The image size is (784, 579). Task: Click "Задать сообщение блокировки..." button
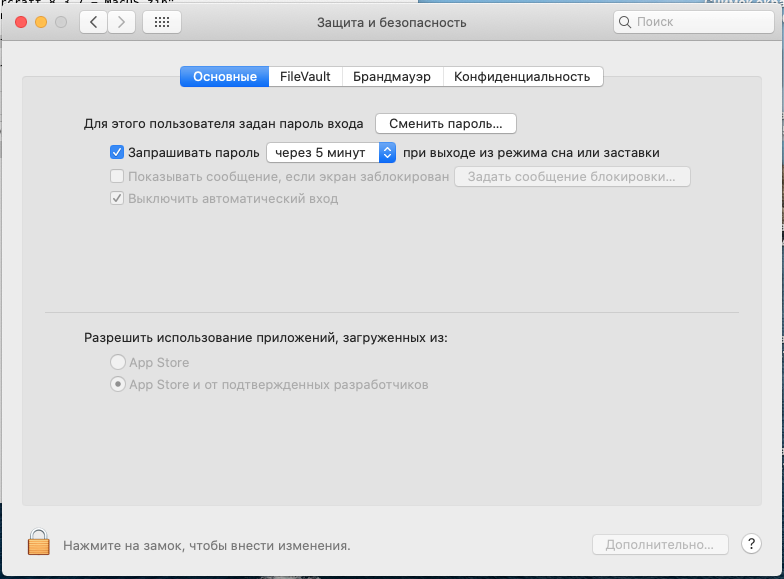(572, 177)
